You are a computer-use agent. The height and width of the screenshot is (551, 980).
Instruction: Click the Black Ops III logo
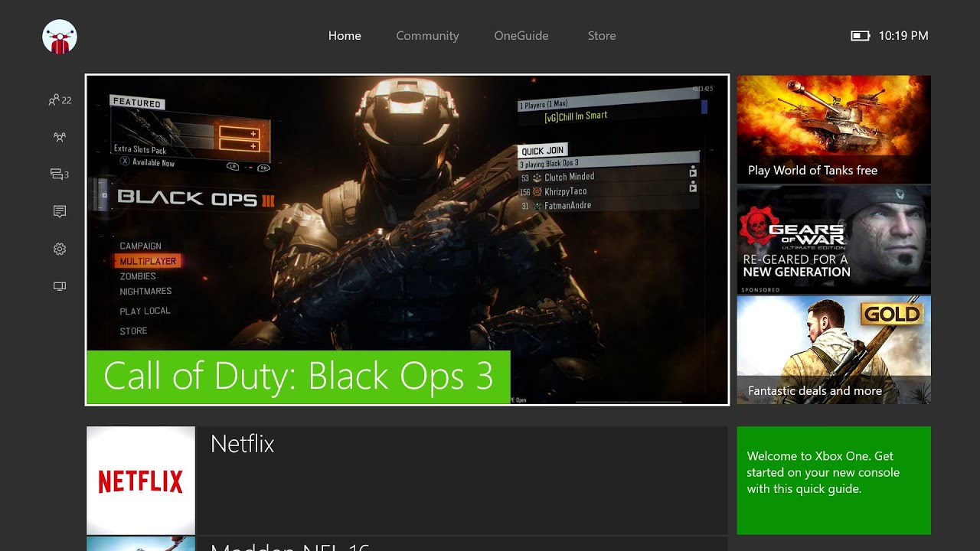[x=195, y=198]
